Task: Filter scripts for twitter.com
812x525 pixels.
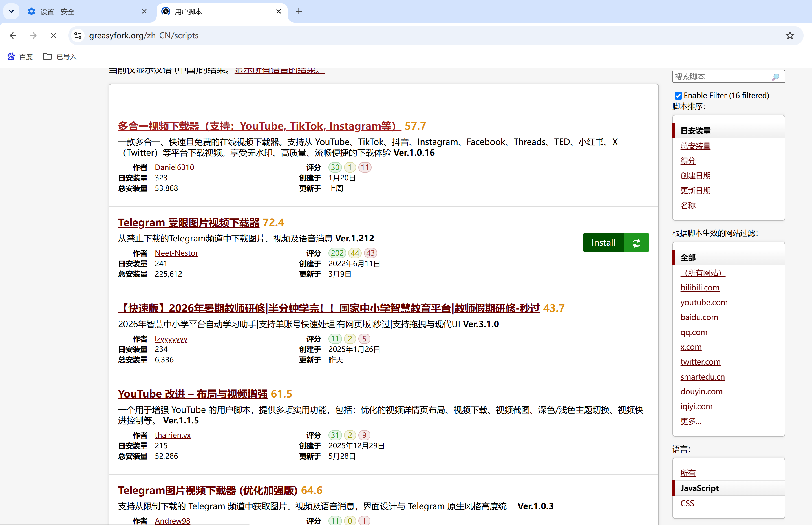Action: 701,362
